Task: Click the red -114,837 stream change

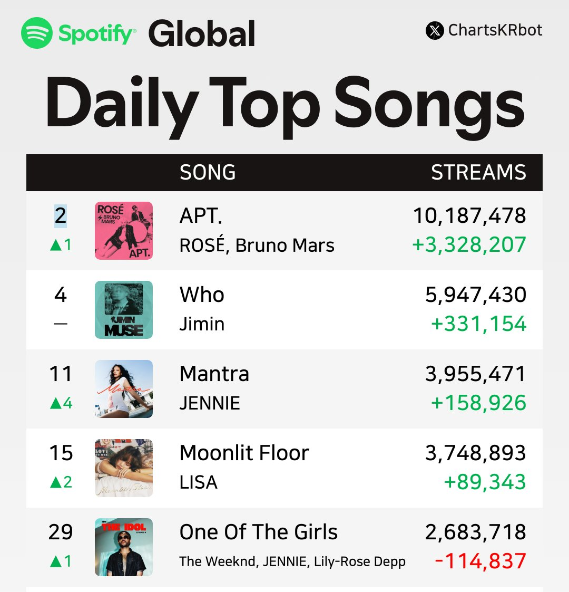Action: point(480,561)
